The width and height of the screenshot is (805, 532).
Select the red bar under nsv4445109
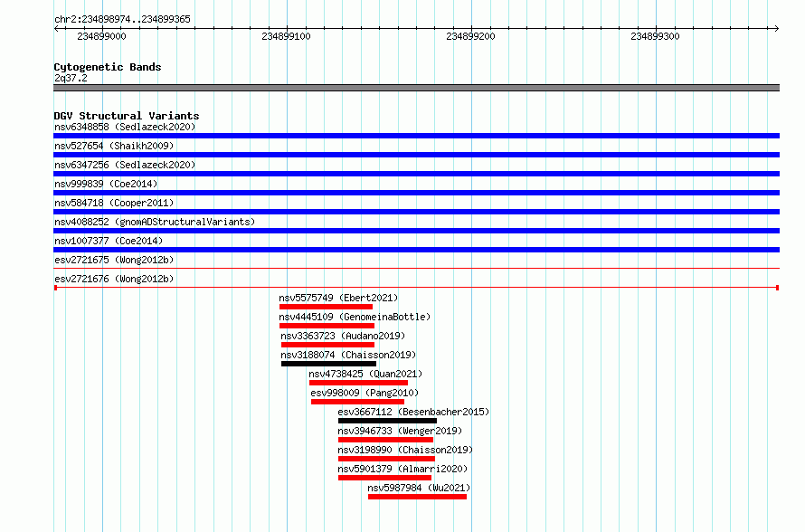coord(327,326)
